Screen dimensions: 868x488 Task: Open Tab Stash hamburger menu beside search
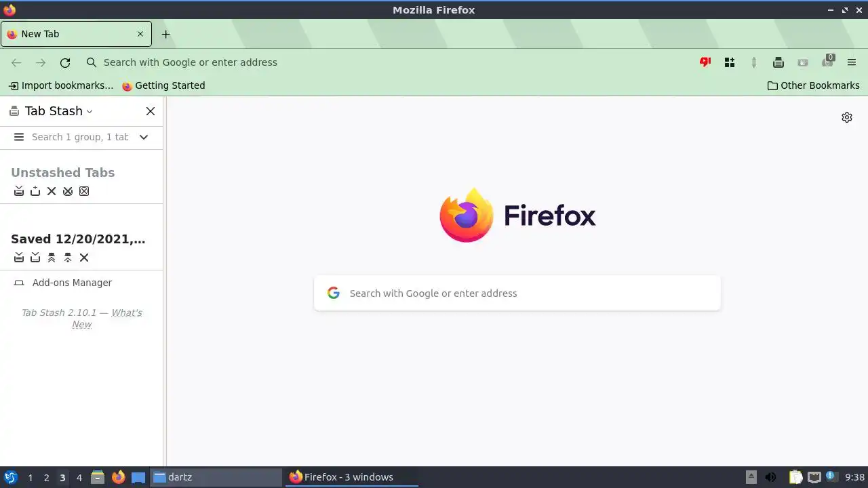[x=19, y=137]
